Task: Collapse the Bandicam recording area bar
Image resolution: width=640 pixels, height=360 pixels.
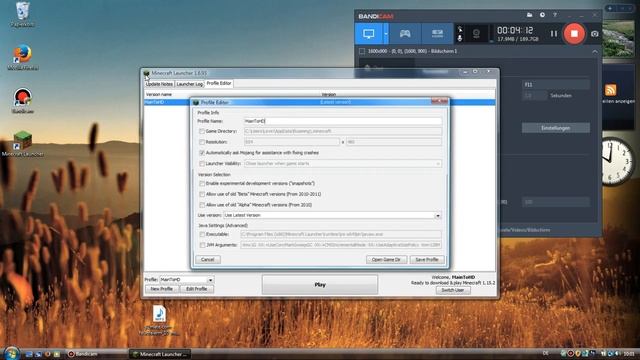Action: tap(595, 51)
